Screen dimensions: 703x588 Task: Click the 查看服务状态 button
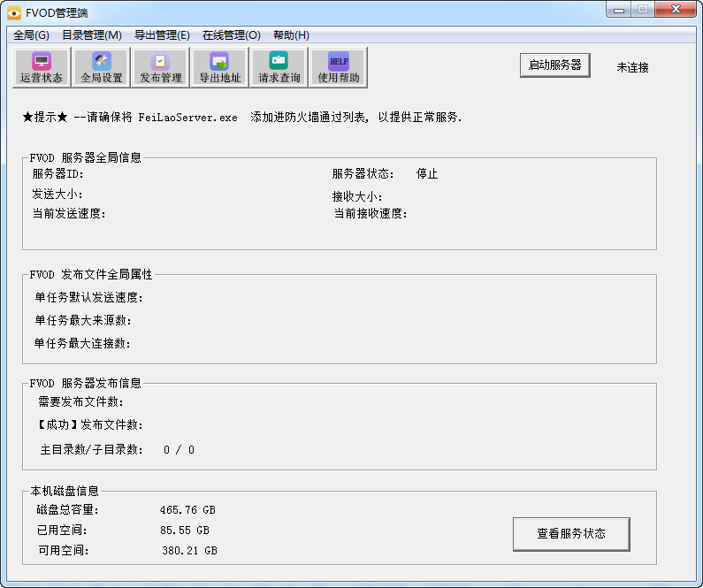point(571,534)
